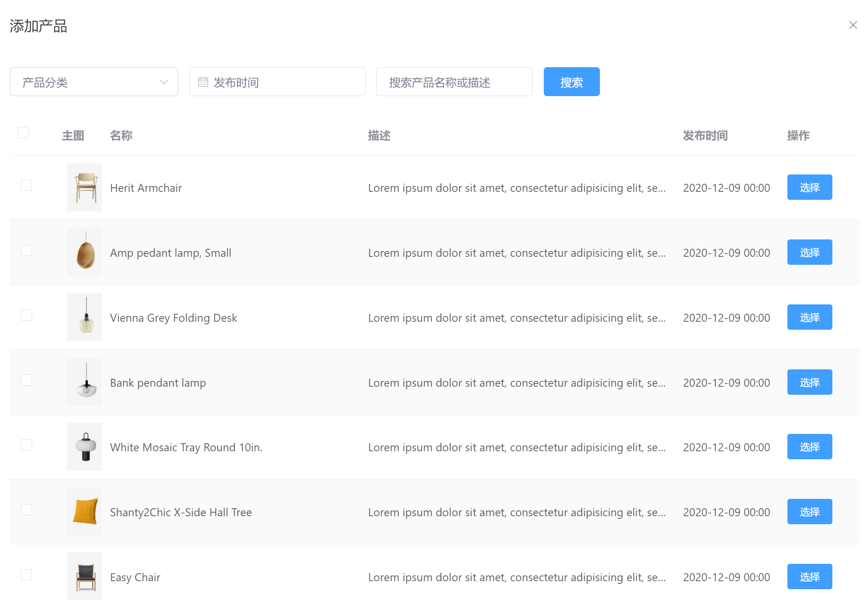Viewport: 868px width, 607px height.
Task: Click 选择 for Amp pedant lamp, Small
Action: coord(809,252)
